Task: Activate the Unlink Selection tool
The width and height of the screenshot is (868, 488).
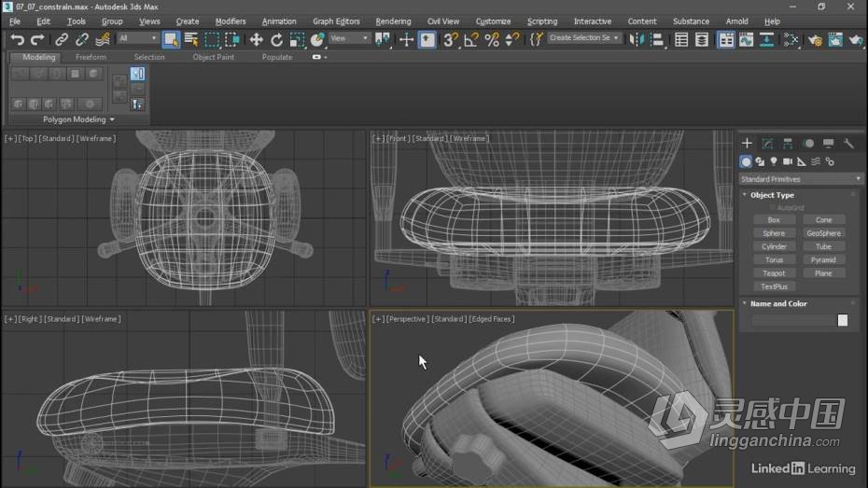Action: click(x=82, y=39)
